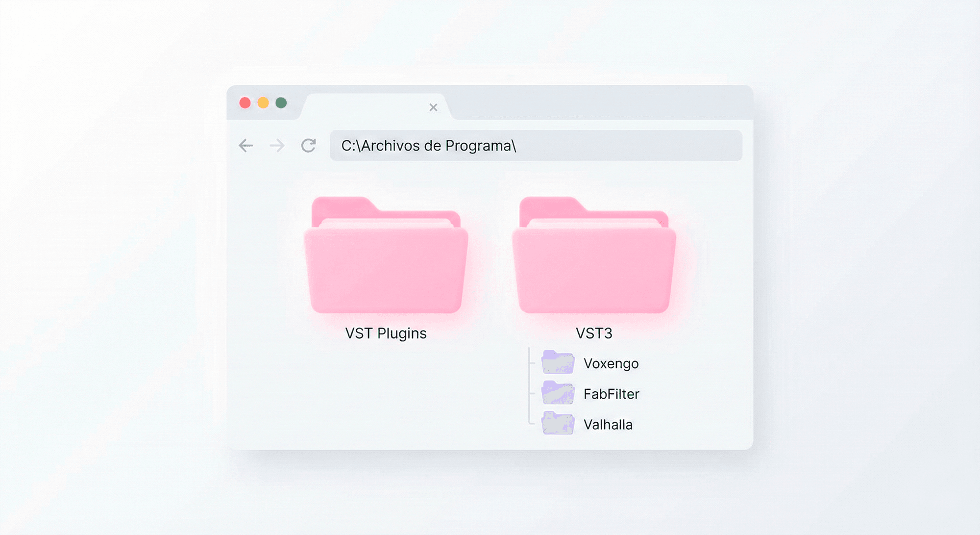Close the tab using the X icon

(433, 107)
